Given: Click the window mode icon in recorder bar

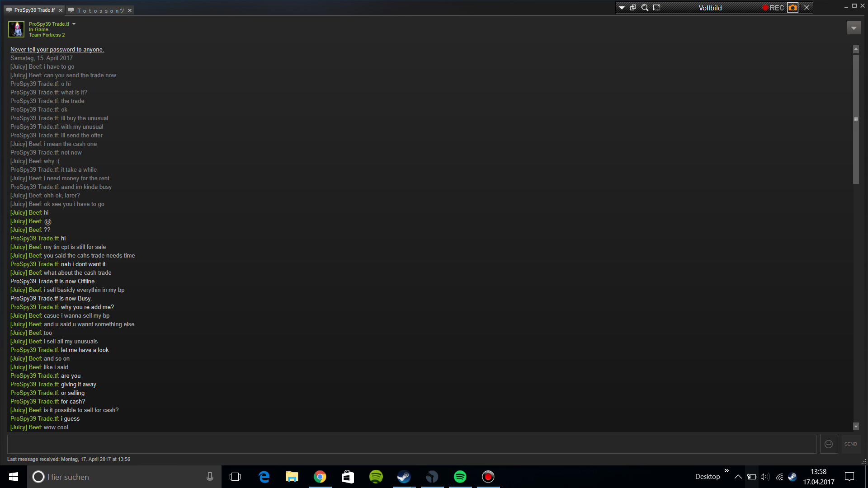Looking at the screenshot, I should coord(633,8).
